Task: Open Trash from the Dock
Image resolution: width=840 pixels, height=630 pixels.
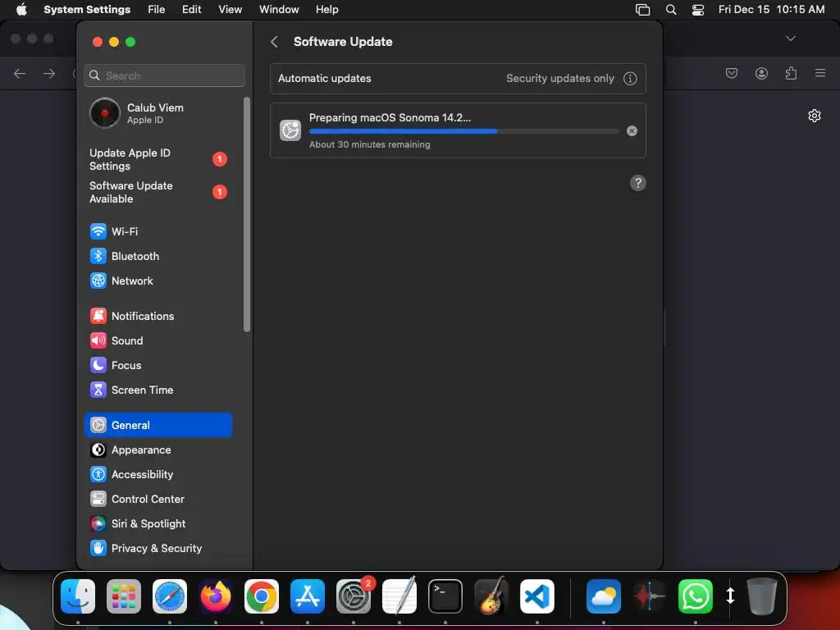Action: (762, 596)
